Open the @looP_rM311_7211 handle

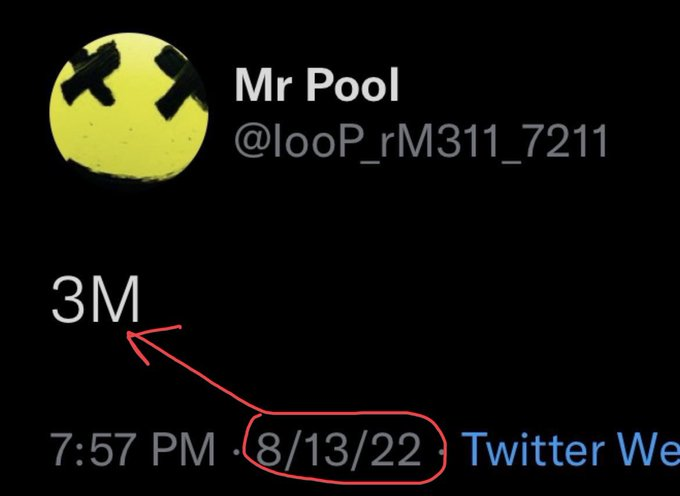coord(421,141)
